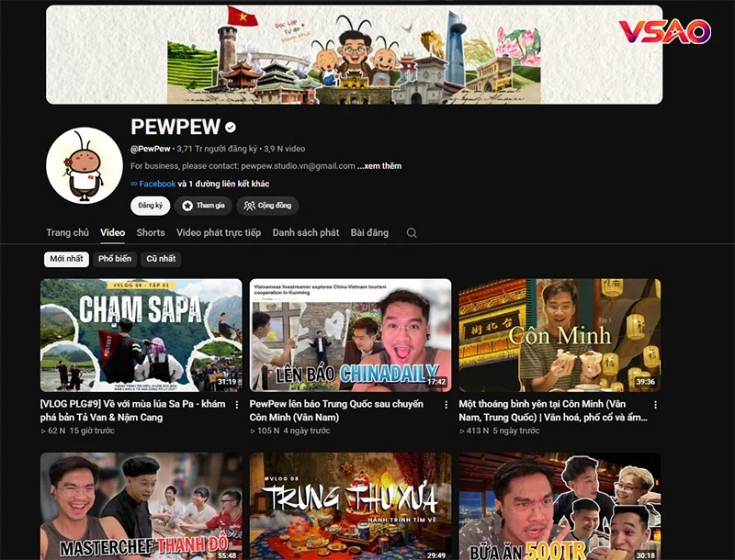Open options menu for Côn Minh video

click(655, 405)
